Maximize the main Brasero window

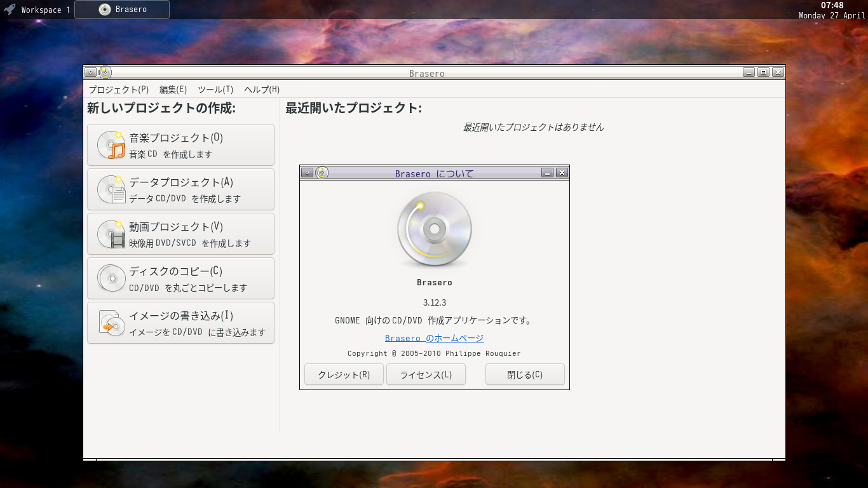coord(764,72)
